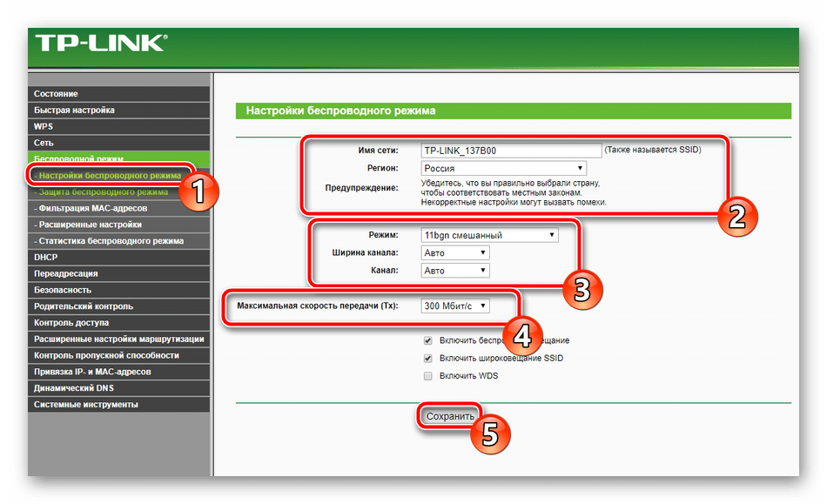Expand the Режим dropdown with 11bgn смешанный
827x504 pixels.
(x=489, y=235)
